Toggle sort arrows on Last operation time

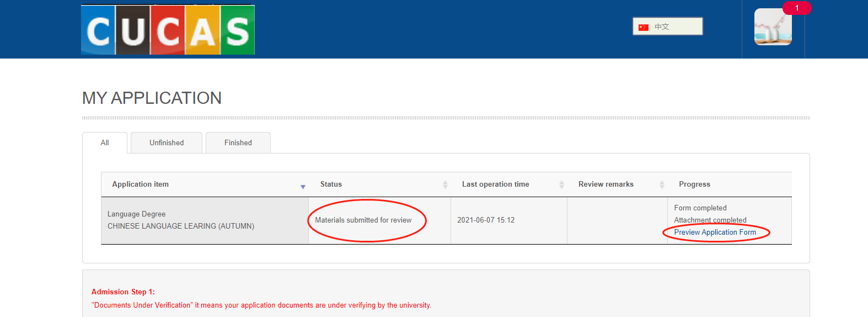(x=561, y=184)
